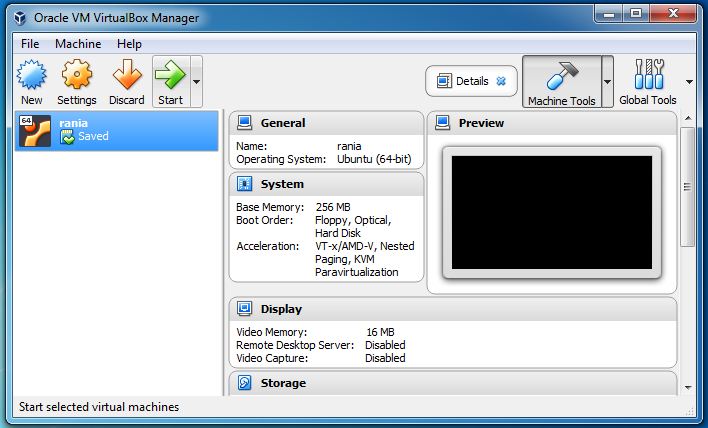Open the Storage section title link
Image resolution: width=708 pixels, height=428 pixels.
pos(283,383)
